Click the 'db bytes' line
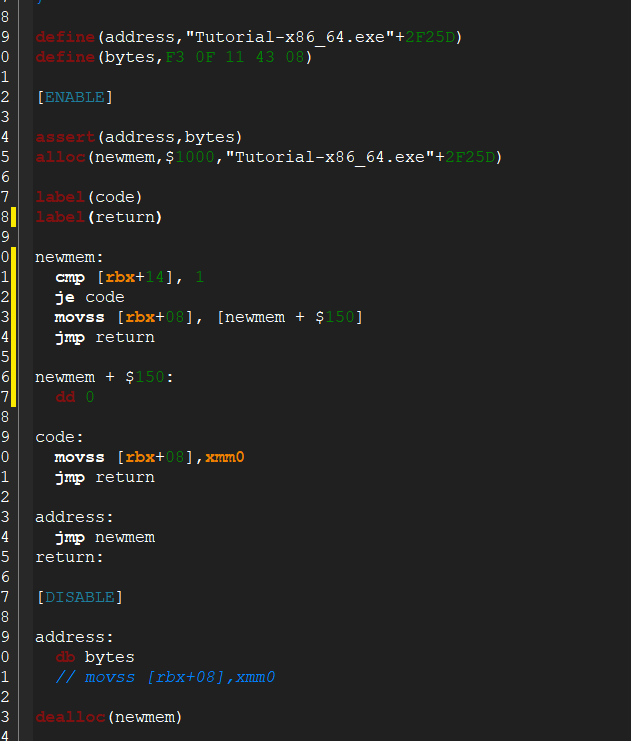Image resolution: width=631 pixels, height=741 pixels. click(95, 657)
